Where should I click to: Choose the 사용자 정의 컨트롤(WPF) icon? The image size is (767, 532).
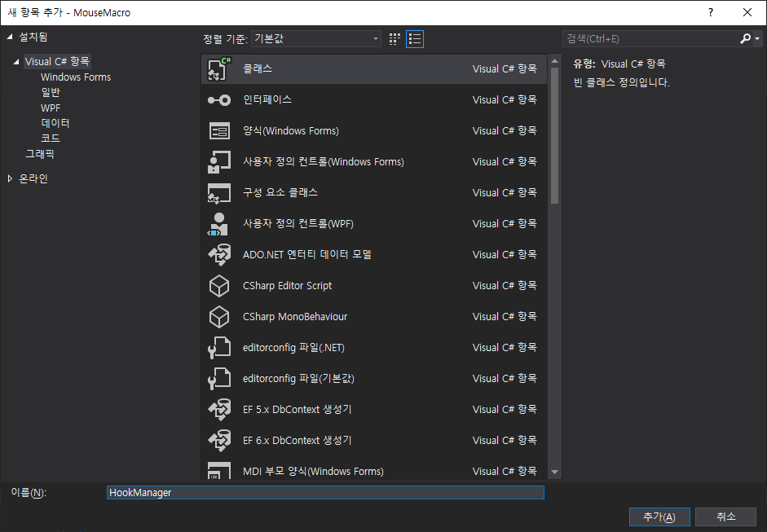pyautogui.click(x=218, y=224)
